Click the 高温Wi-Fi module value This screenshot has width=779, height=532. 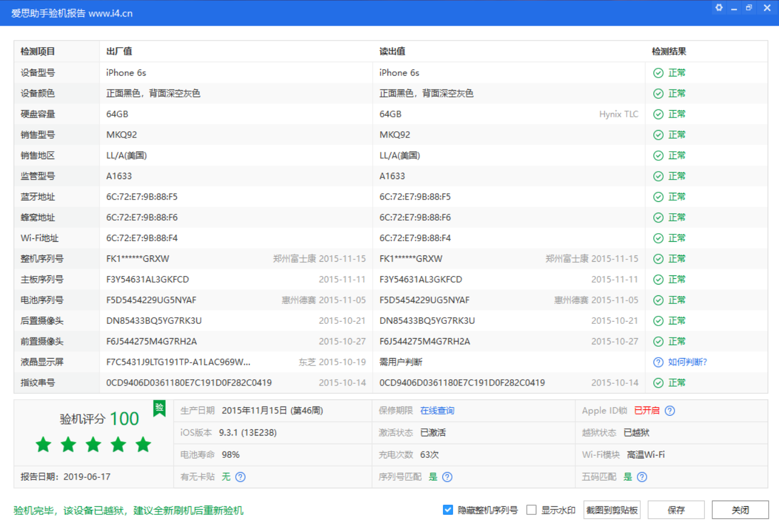[x=645, y=454]
